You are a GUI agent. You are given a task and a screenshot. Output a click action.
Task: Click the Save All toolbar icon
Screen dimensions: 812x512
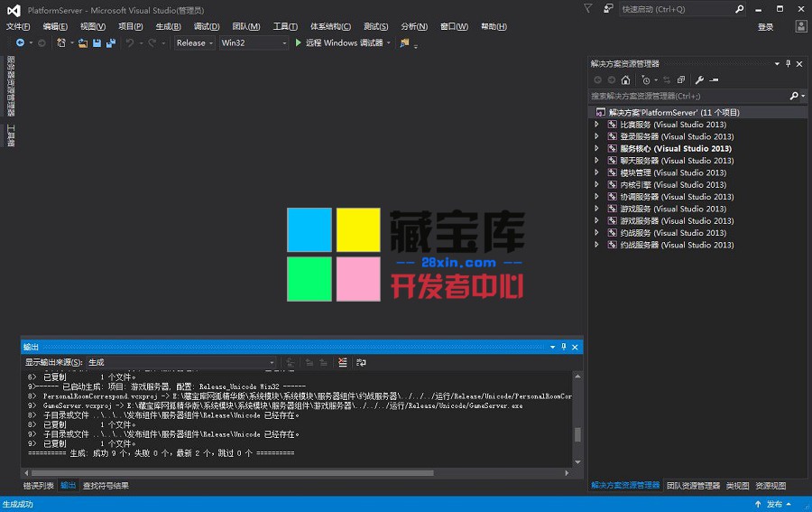(x=110, y=42)
